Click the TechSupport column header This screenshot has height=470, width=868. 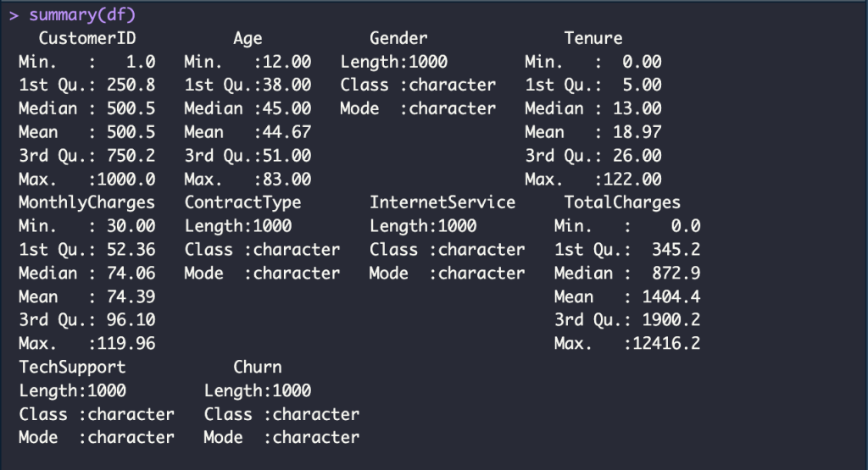click(72, 367)
